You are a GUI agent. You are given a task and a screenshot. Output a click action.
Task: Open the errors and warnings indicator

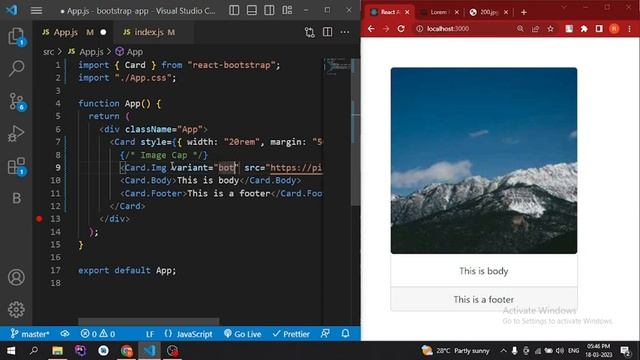pyautogui.click(x=98, y=334)
